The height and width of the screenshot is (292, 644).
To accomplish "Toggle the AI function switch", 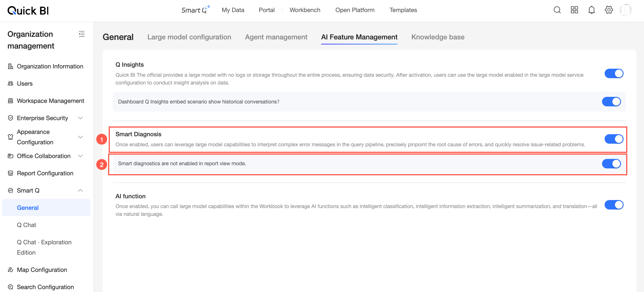I will coord(614,205).
